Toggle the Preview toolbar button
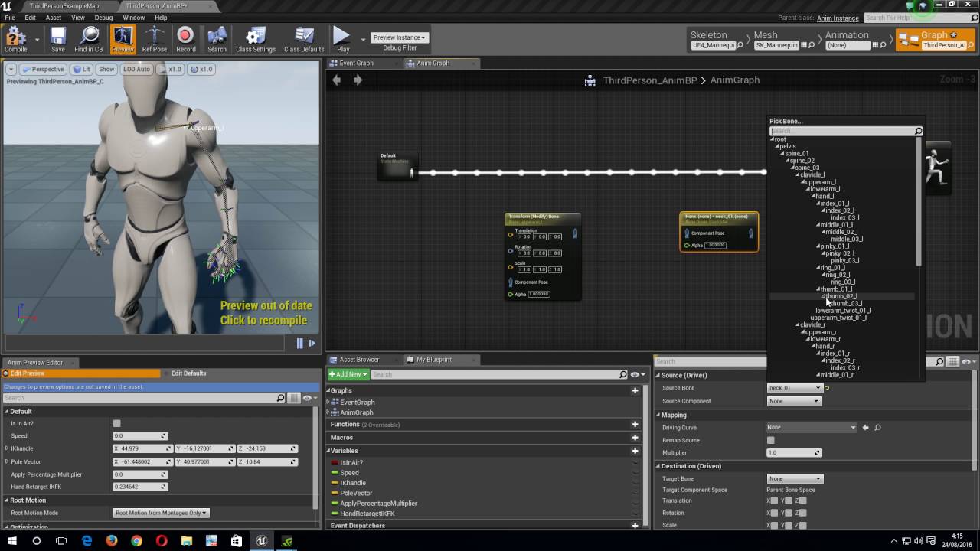 [x=122, y=39]
